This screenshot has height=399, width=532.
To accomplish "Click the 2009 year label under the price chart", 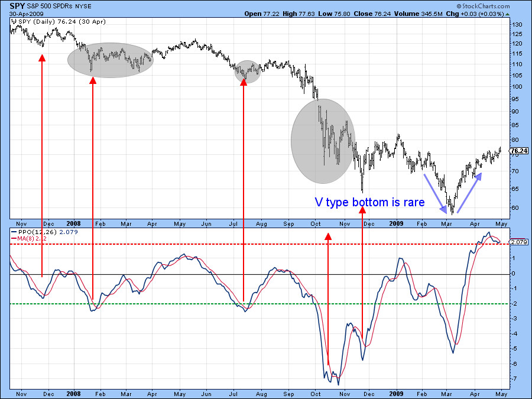I will coord(396,223).
